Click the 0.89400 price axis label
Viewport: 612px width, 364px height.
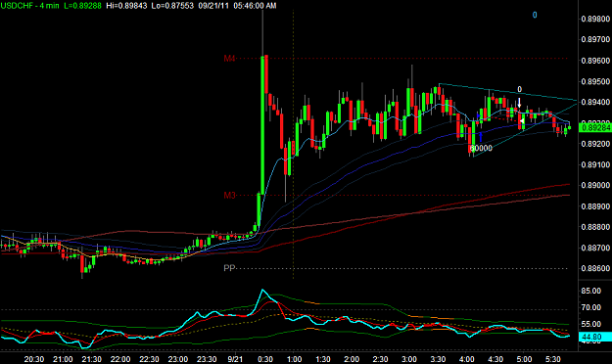595,102
